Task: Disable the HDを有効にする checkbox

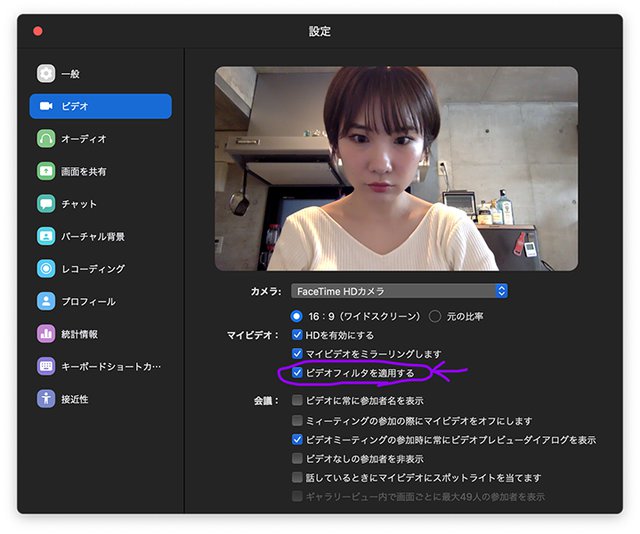Action: (x=297, y=335)
